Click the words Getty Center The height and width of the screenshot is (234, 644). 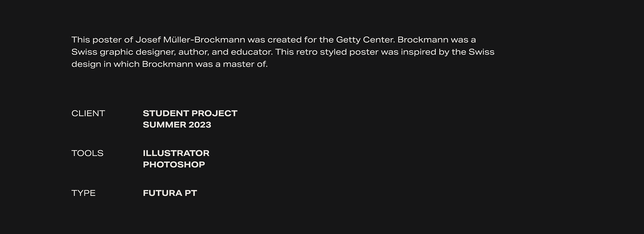click(x=365, y=40)
